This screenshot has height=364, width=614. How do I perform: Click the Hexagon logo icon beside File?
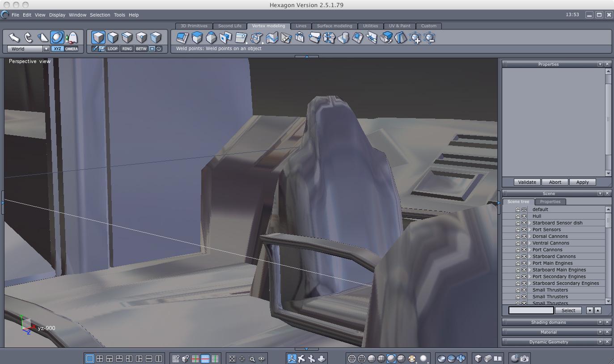(x=5, y=15)
